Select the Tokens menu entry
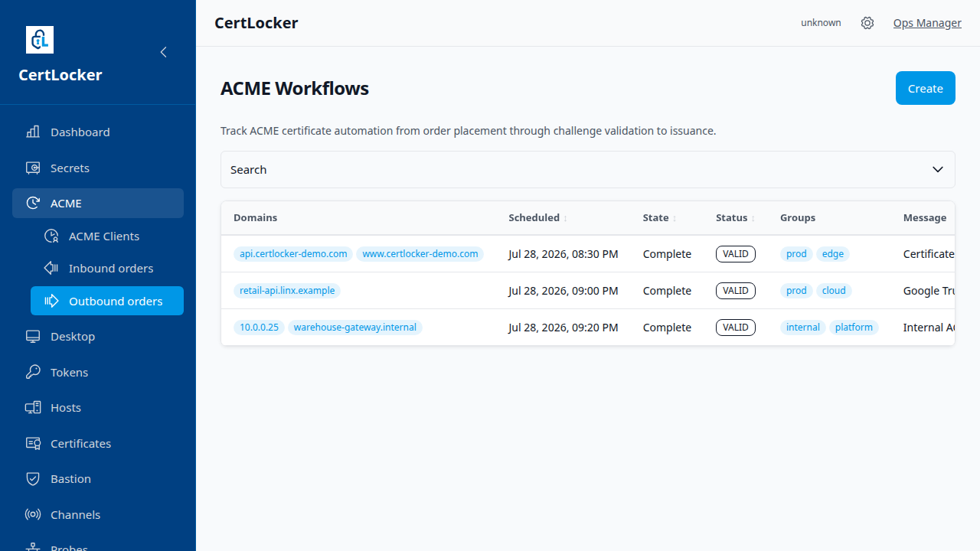Image resolution: width=980 pixels, height=551 pixels. (x=98, y=372)
